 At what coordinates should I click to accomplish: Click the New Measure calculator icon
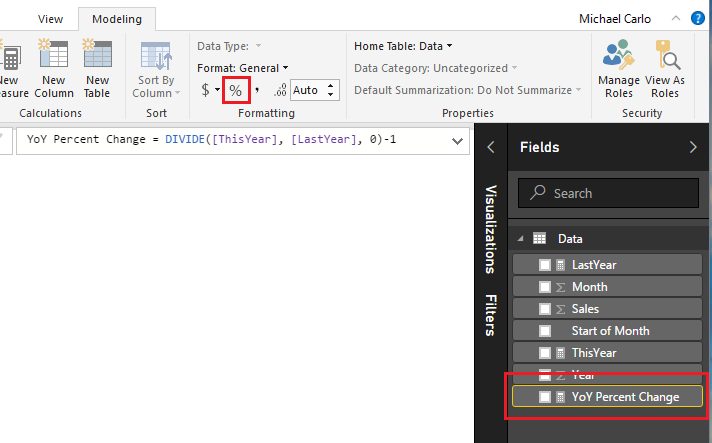(x=10, y=57)
